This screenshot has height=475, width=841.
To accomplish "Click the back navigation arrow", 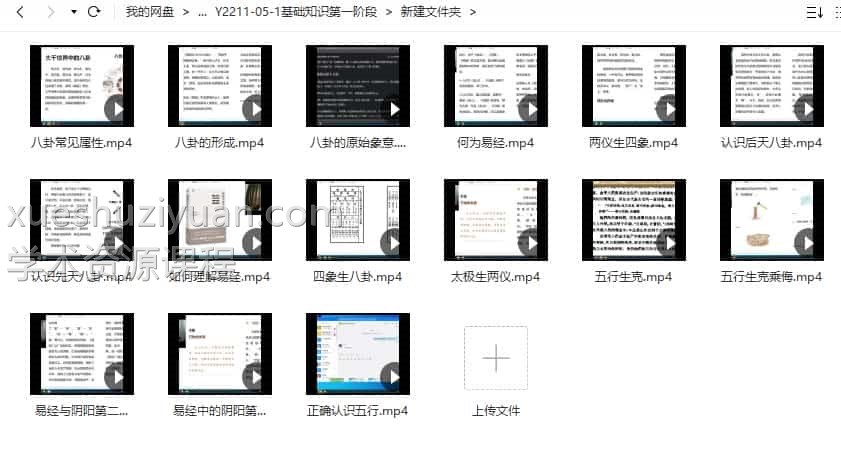I will click(20, 12).
